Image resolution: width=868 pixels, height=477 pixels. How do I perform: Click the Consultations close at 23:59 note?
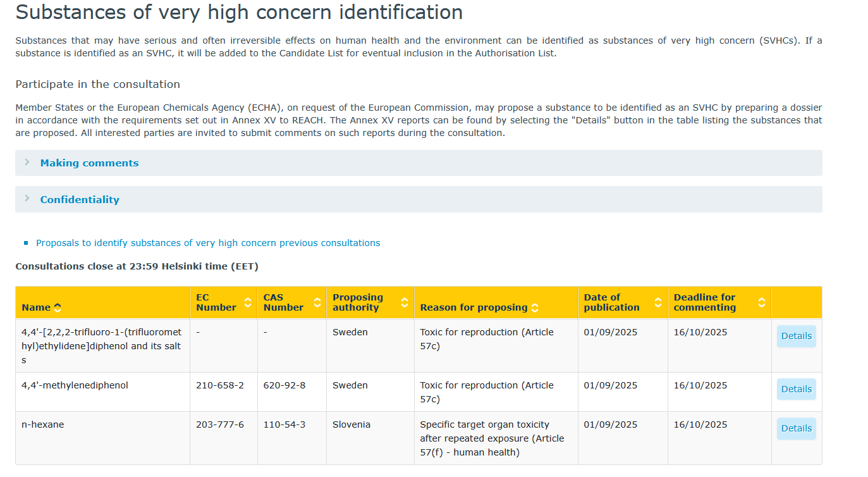[137, 266]
